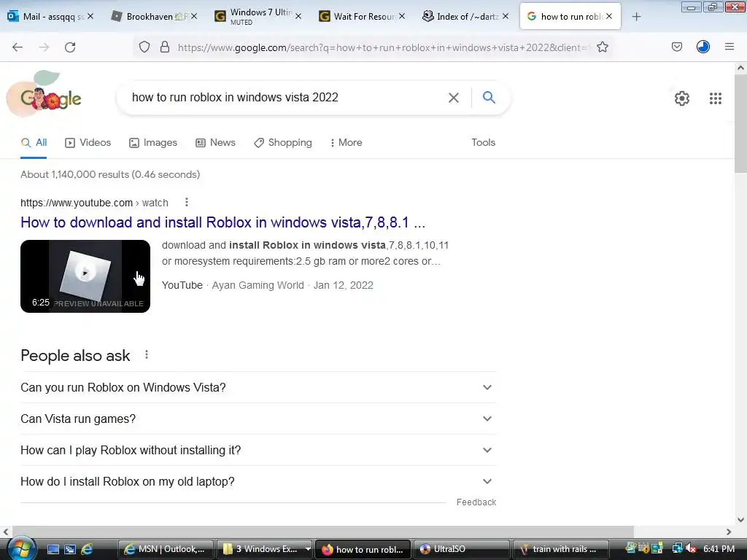The width and height of the screenshot is (747, 560).
Task: Close the Mail tab
Action: (90, 16)
